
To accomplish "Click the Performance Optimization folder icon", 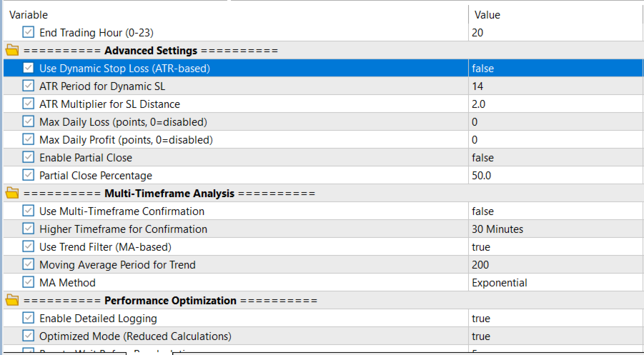I will [x=12, y=301].
